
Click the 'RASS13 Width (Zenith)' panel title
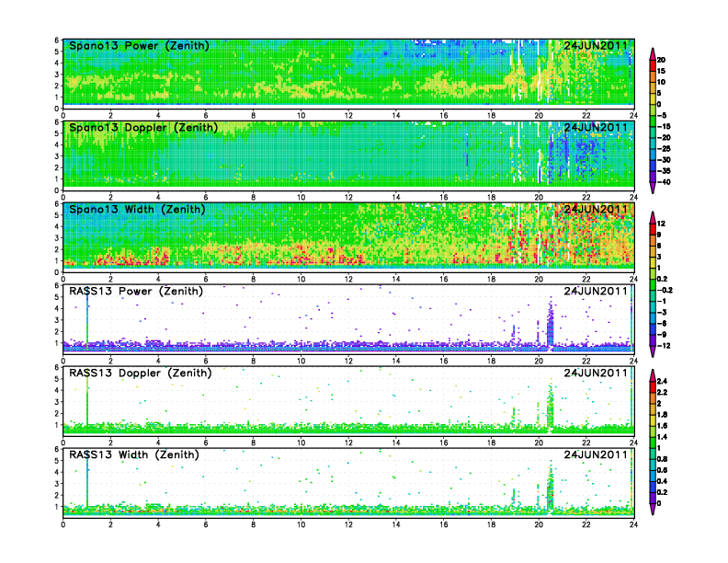134,454
